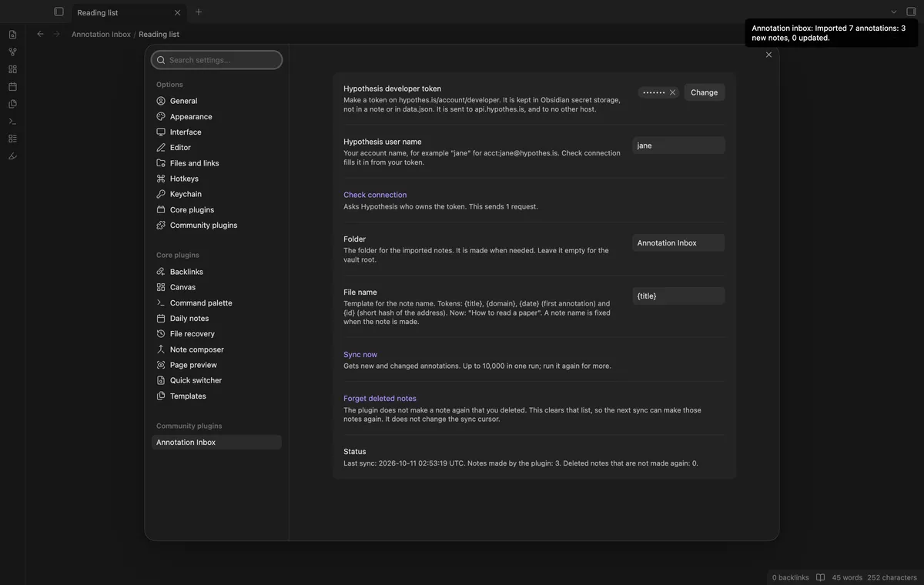
Task: Open Interface settings with monitor icon
Action: point(217,132)
